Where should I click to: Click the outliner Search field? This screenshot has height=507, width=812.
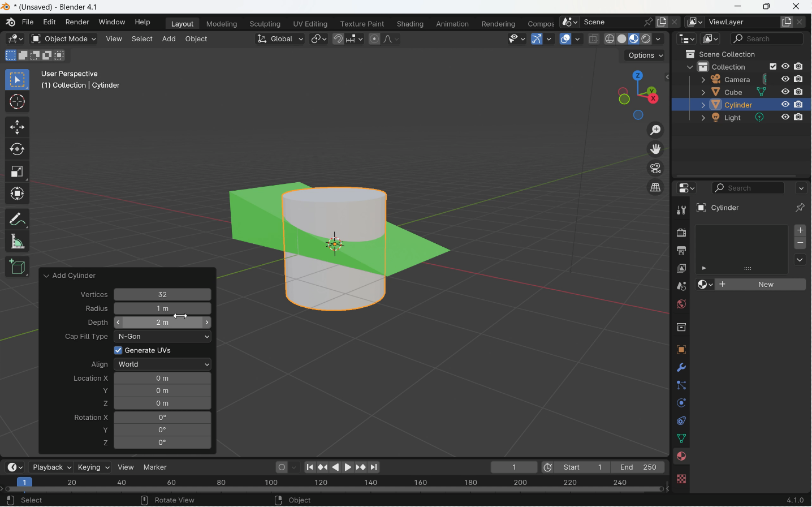pos(767,39)
